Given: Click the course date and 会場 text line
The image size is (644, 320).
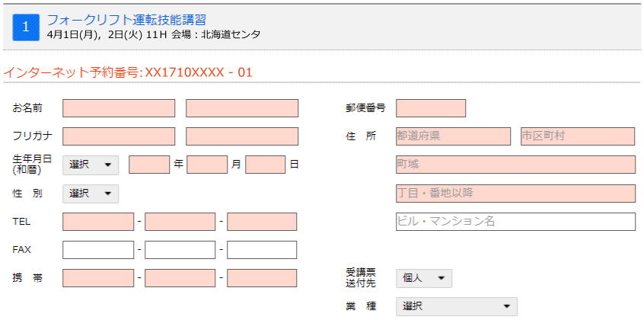Looking at the screenshot, I should [x=154, y=34].
